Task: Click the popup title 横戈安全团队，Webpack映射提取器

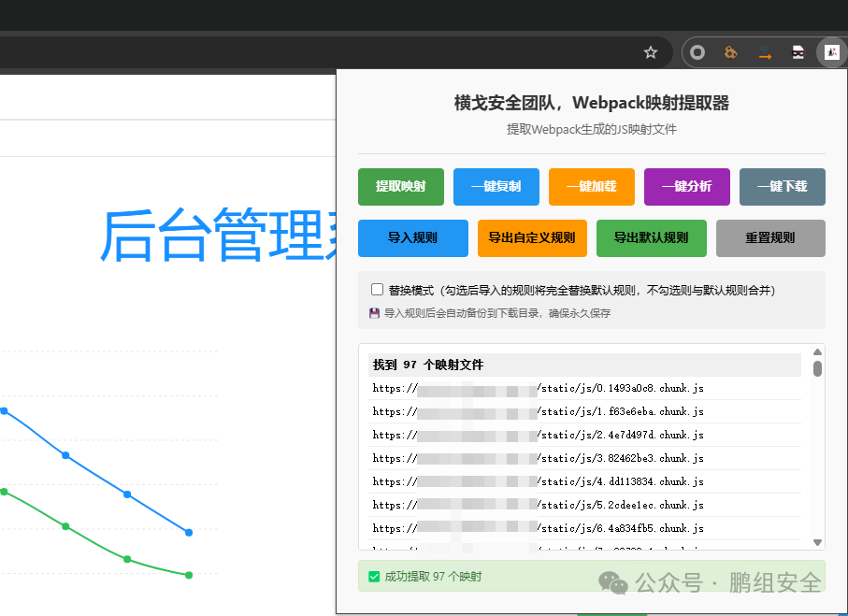Action: tap(592, 103)
